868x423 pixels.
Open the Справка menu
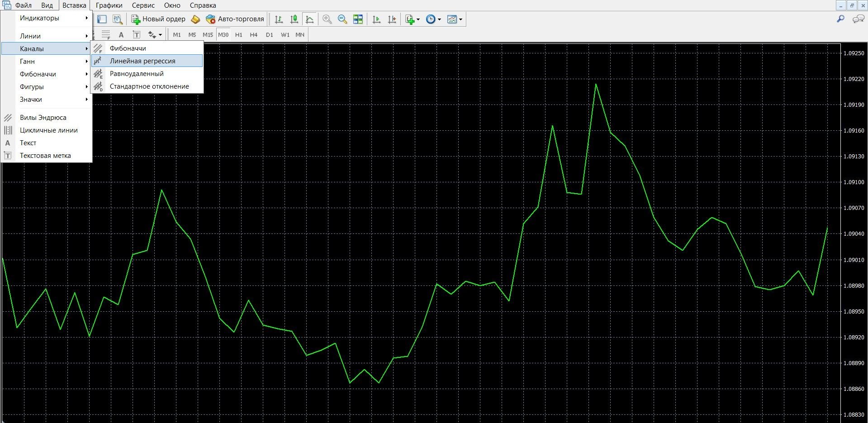(x=203, y=5)
